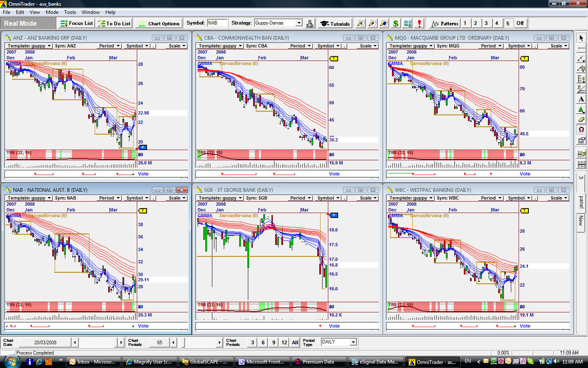588x368 pixels.
Task: Select the trend line tool
Action: coord(581,58)
